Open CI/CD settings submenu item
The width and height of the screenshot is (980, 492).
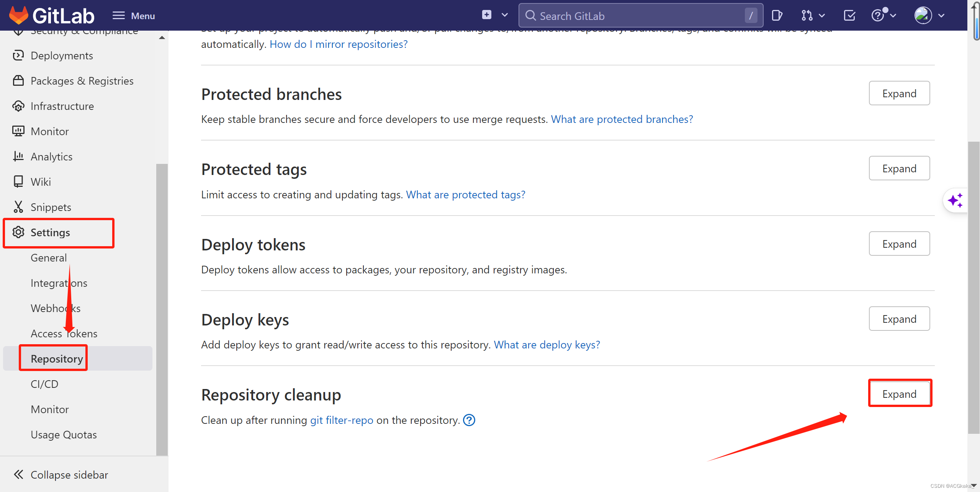point(44,384)
